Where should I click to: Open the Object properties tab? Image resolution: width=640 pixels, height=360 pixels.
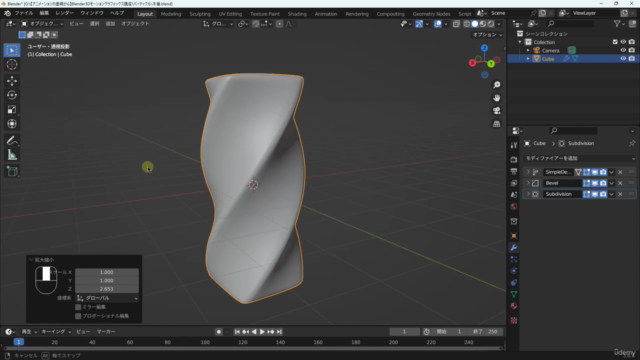click(x=514, y=236)
